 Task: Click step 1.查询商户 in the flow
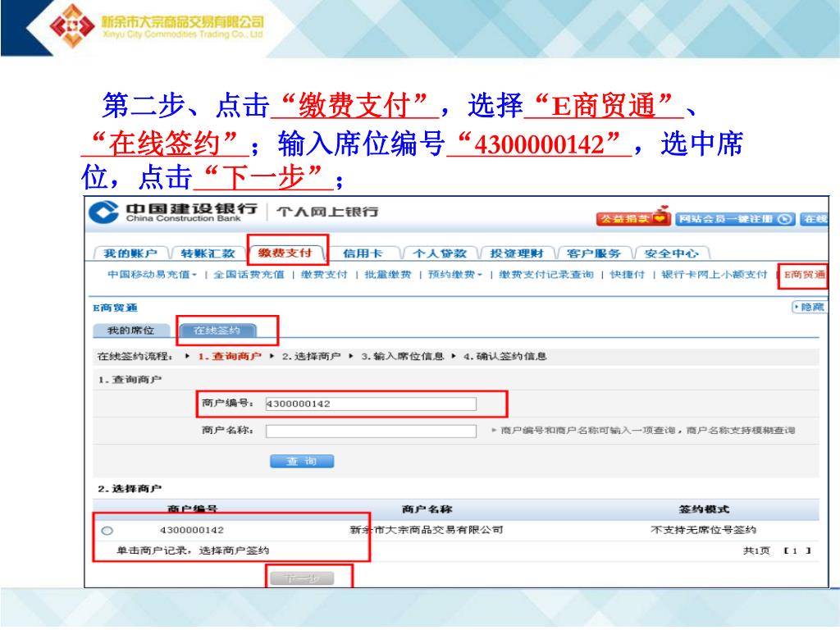[x=230, y=356]
